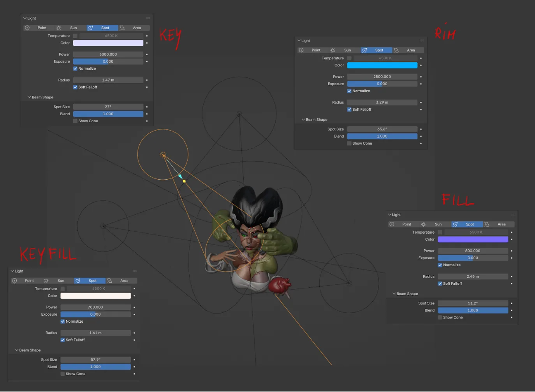Image resolution: width=535 pixels, height=392 pixels.
Task: Choose Sun light icon in KEY FILL panel
Action: (46, 281)
